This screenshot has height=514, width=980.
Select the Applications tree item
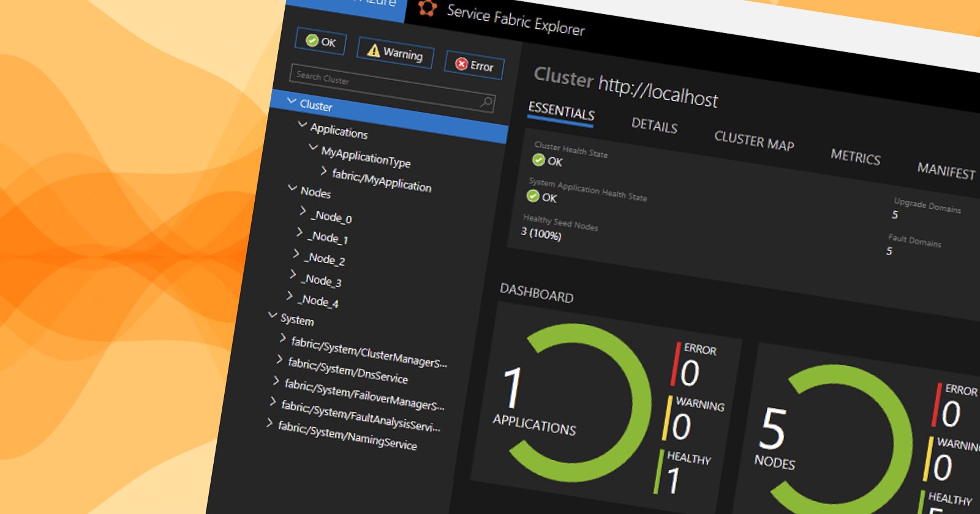click(x=339, y=131)
